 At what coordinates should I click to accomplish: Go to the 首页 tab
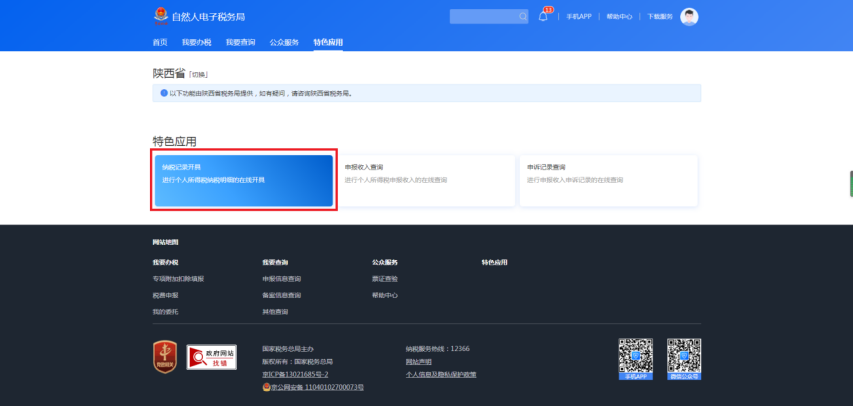(x=160, y=42)
